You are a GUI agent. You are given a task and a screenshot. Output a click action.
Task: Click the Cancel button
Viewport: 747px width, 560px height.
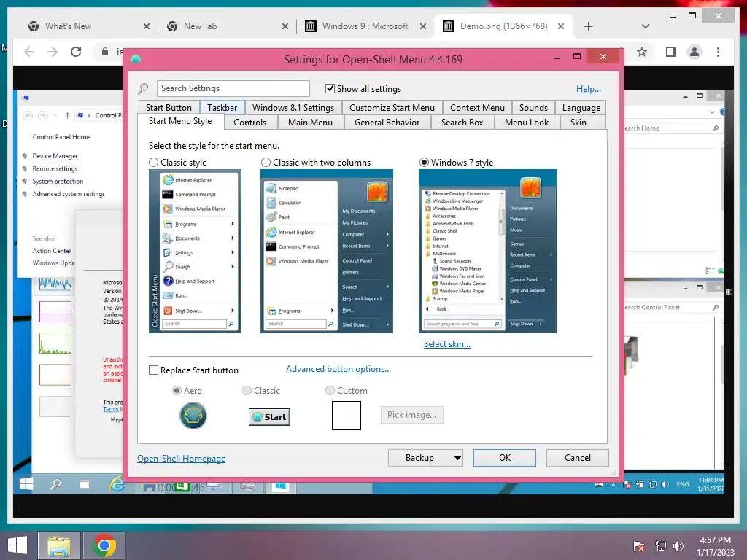(578, 458)
